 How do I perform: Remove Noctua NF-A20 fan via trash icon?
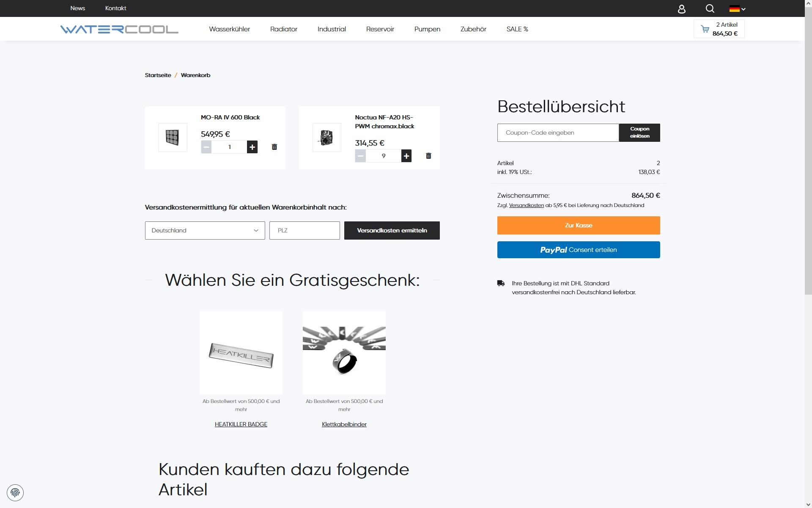tap(428, 156)
